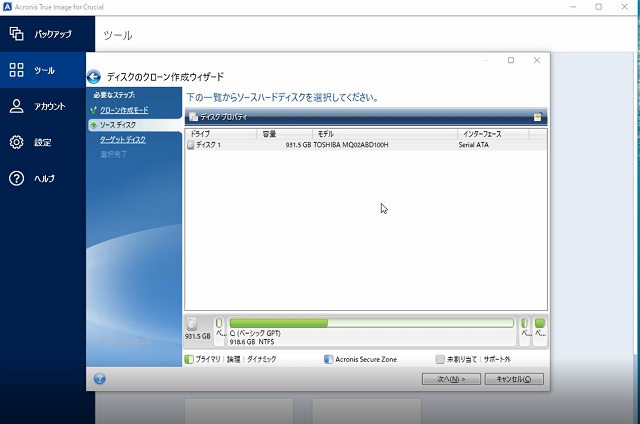Image resolution: width=640 pixels, height=424 pixels.
Task: Select the ディスク 1 row in the list
Action: [x=366, y=145]
